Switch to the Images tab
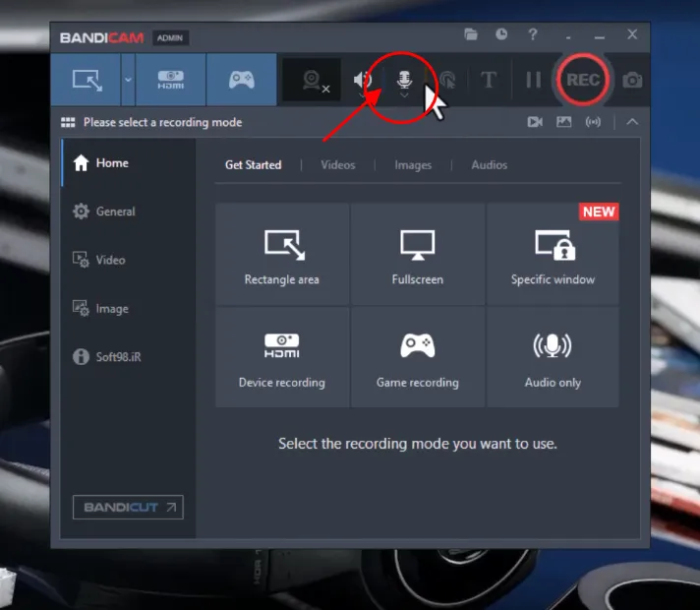Viewport: 700px width, 610px height. click(413, 165)
